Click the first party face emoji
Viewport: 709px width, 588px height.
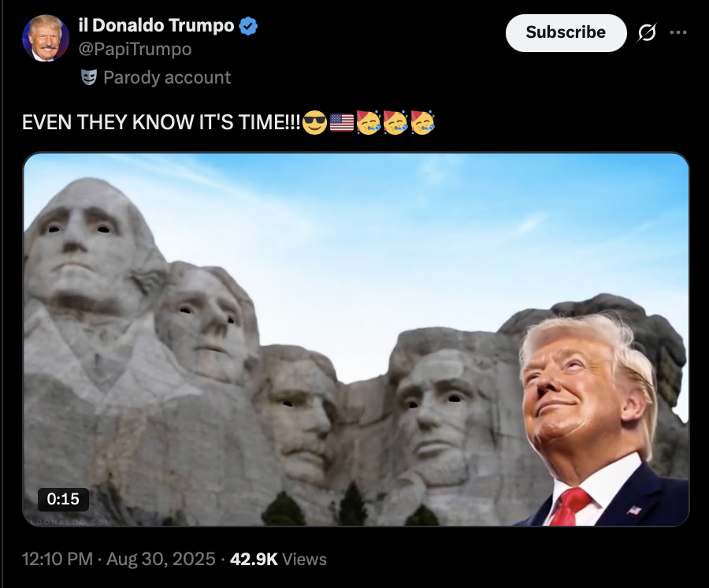(x=369, y=122)
